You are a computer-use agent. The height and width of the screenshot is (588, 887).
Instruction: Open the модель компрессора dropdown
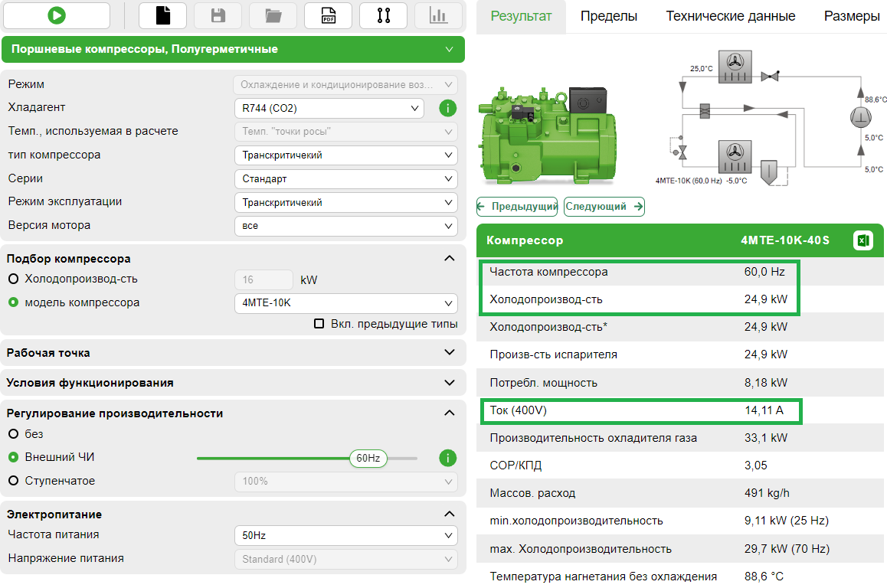[346, 303]
